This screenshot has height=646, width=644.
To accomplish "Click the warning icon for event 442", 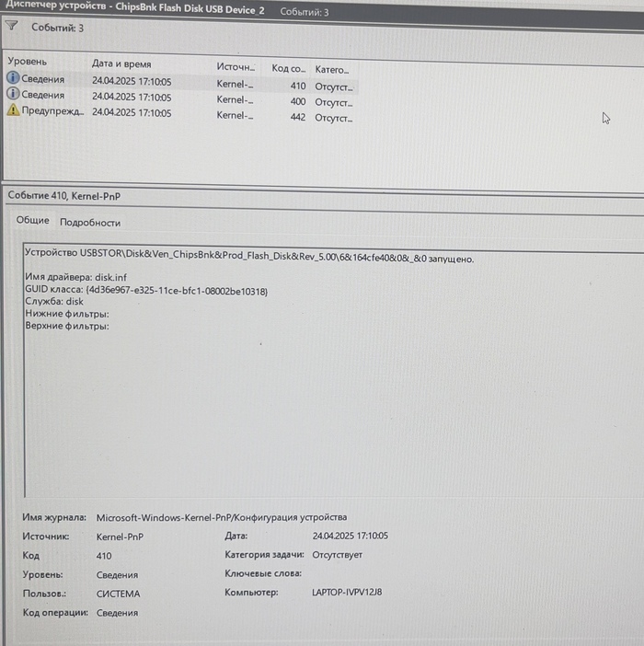I will pos(13,110).
